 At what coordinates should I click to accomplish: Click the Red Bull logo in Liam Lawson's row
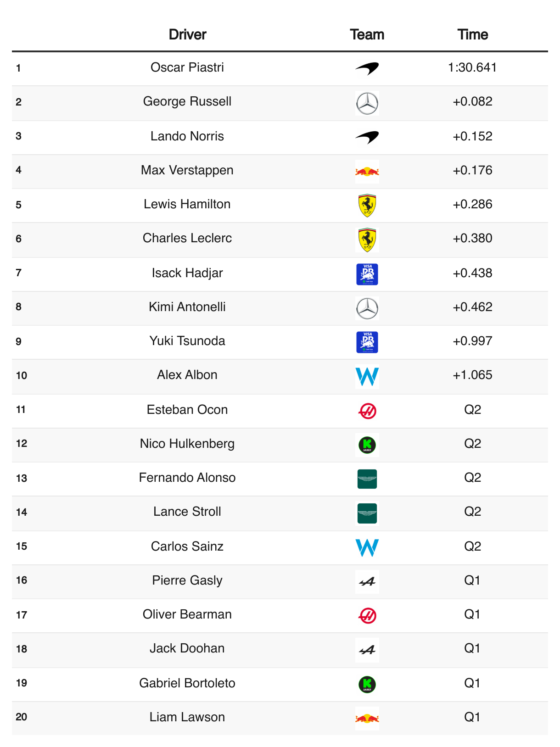coord(367,719)
